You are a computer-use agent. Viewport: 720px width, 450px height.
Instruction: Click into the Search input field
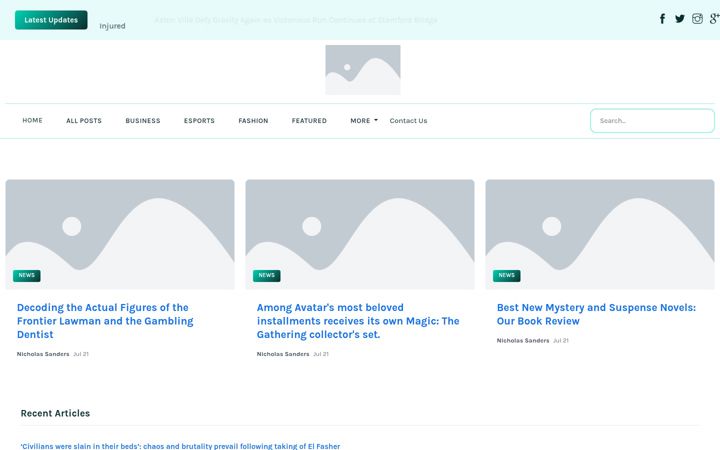[x=652, y=121]
